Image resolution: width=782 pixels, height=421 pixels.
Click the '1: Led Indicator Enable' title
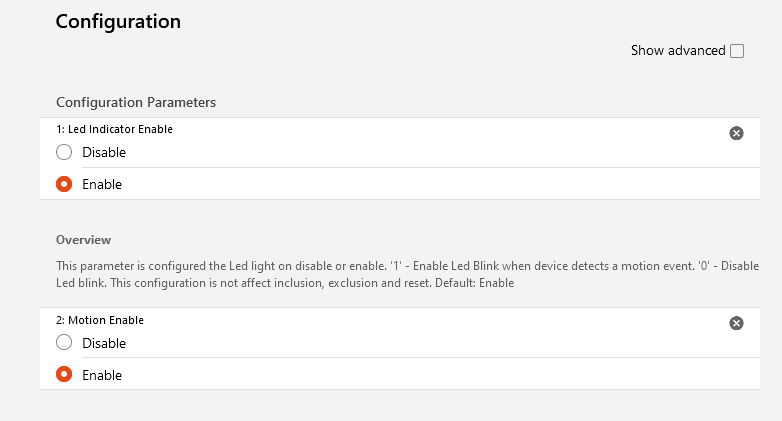click(x=107, y=129)
